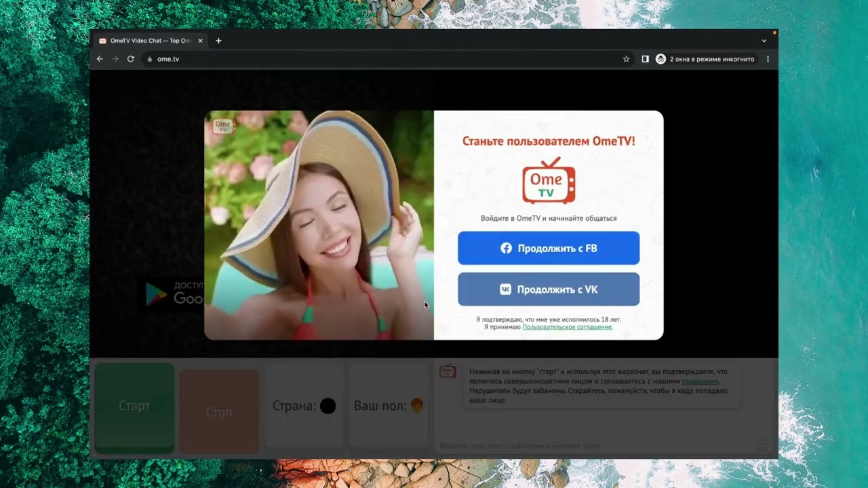The image size is (868, 488).
Task: Open the Chrome three-dot menu
Action: tap(768, 59)
